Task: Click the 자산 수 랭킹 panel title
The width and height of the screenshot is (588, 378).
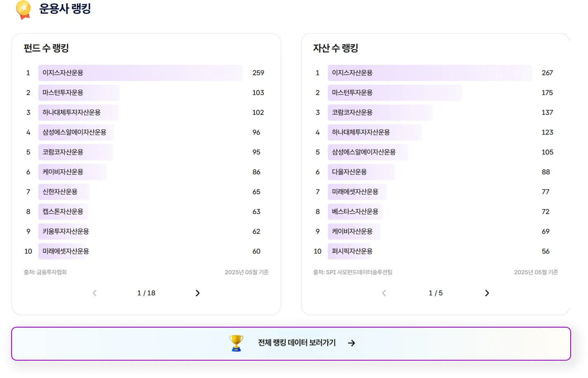Action: point(336,48)
